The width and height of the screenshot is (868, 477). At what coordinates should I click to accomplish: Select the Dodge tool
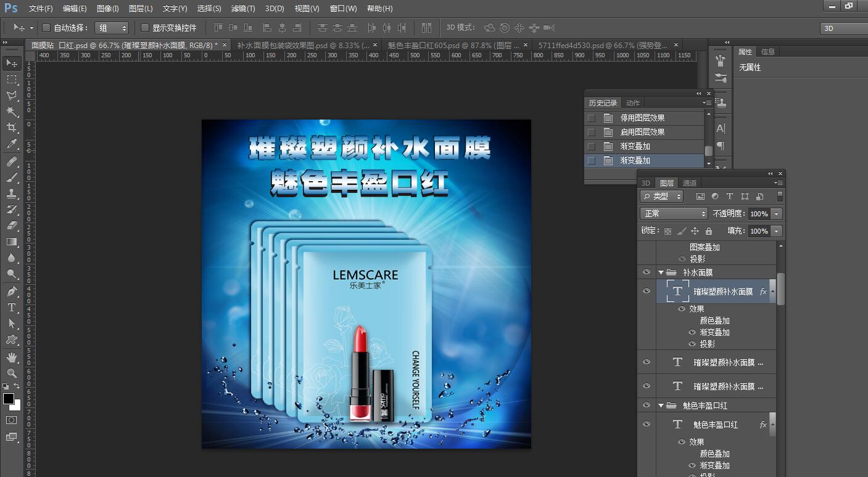pos(12,274)
